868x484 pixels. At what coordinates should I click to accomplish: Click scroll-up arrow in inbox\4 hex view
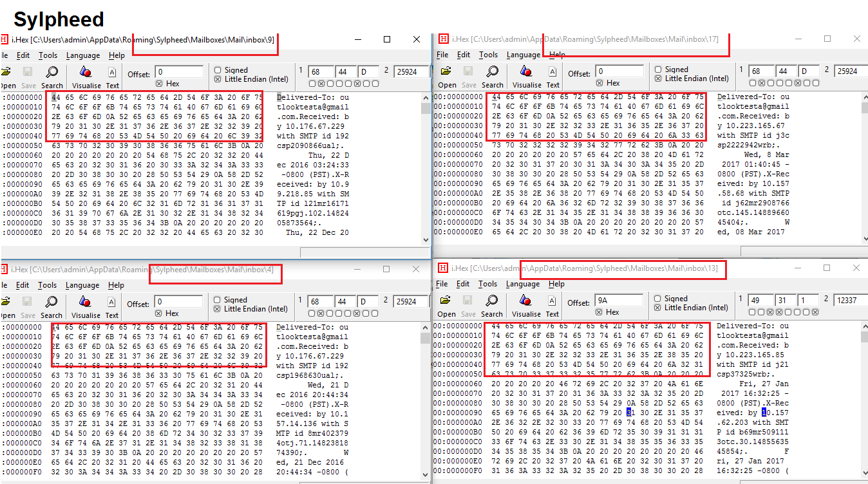(x=425, y=328)
